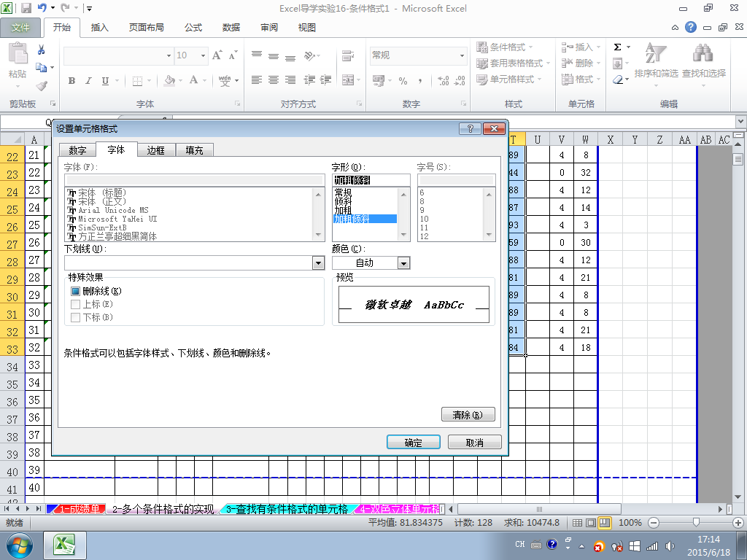Click the Underline ribbon icon
This screenshot has height=560, width=747.
coord(105,80)
